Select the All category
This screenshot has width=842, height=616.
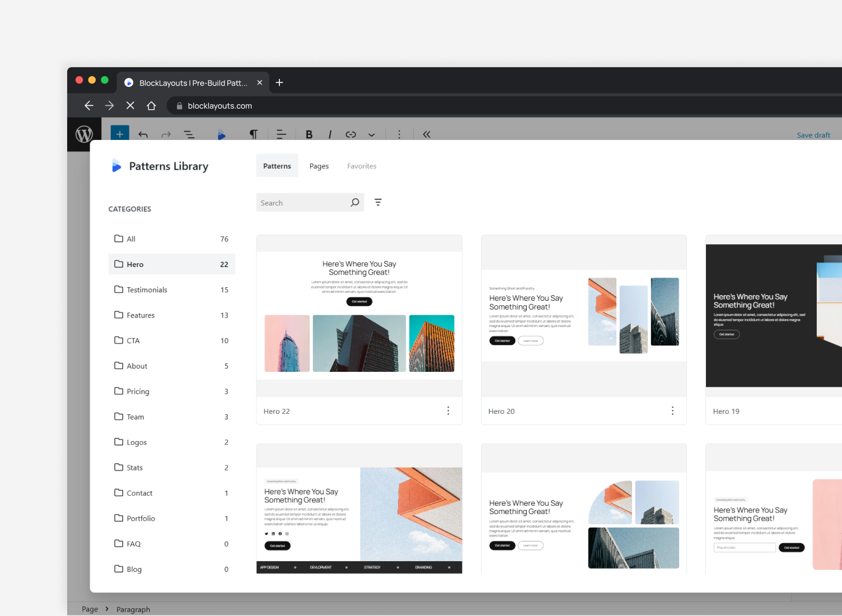tap(172, 239)
